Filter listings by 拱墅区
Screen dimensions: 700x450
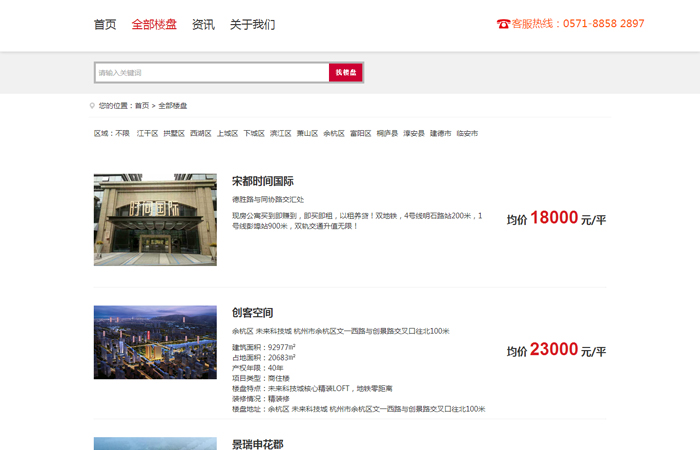[174, 133]
